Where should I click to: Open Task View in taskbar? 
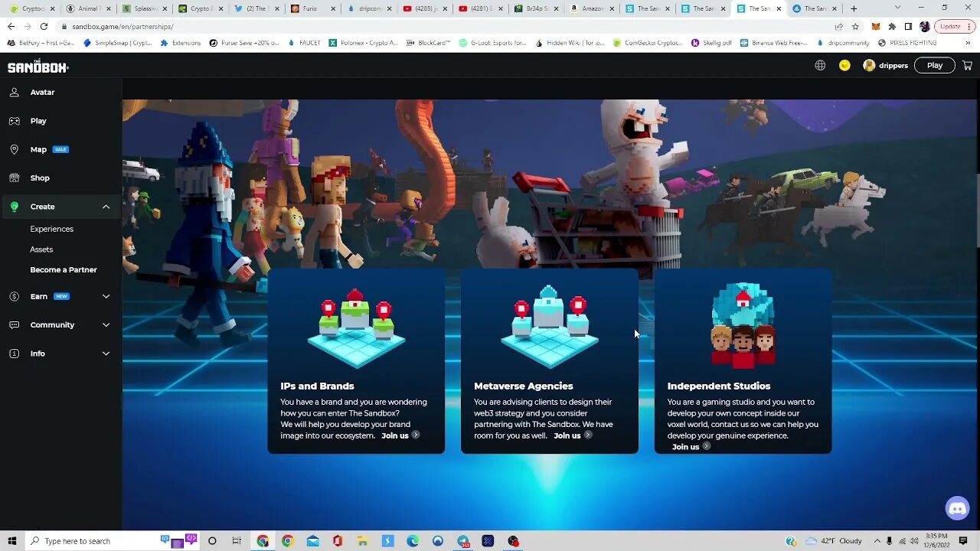coord(237,541)
